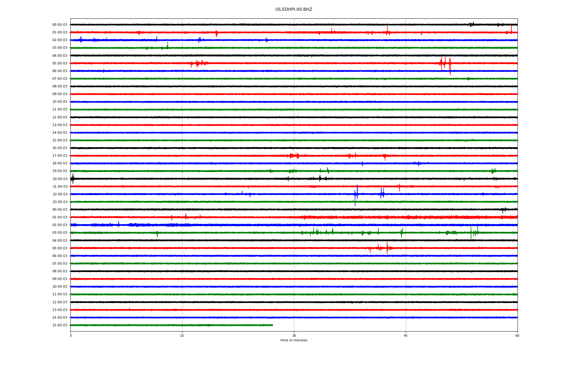Viewport: 588px width, 368px height.
Task: Click the 23:00:03 trace time label
Action: pyautogui.click(x=60, y=202)
